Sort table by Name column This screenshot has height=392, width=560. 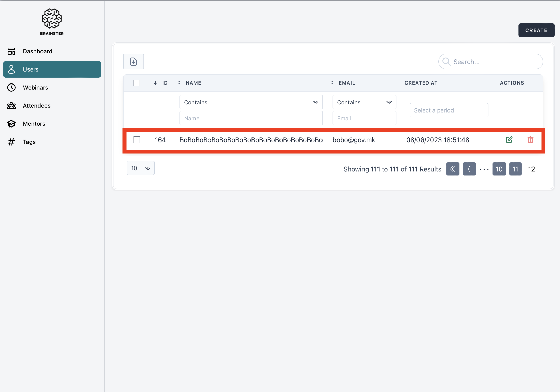coord(179,83)
